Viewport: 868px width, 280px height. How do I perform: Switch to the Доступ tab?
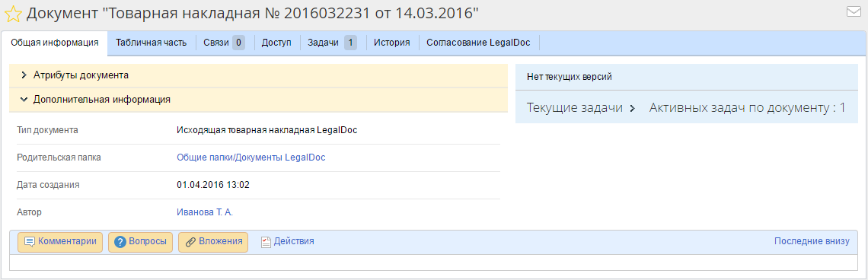click(276, 43)
